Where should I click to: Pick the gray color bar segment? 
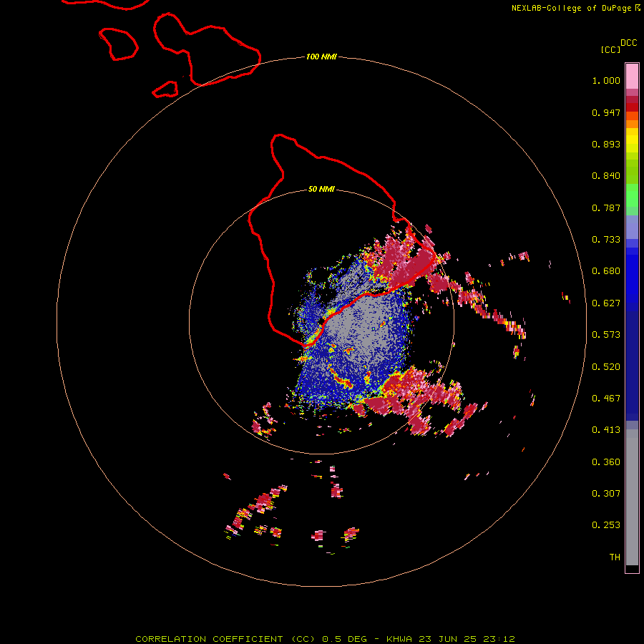pos(632,497)
